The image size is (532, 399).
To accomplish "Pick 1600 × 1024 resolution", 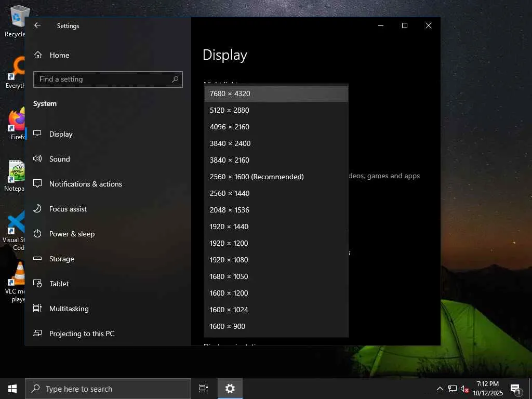I will point(276,310).
